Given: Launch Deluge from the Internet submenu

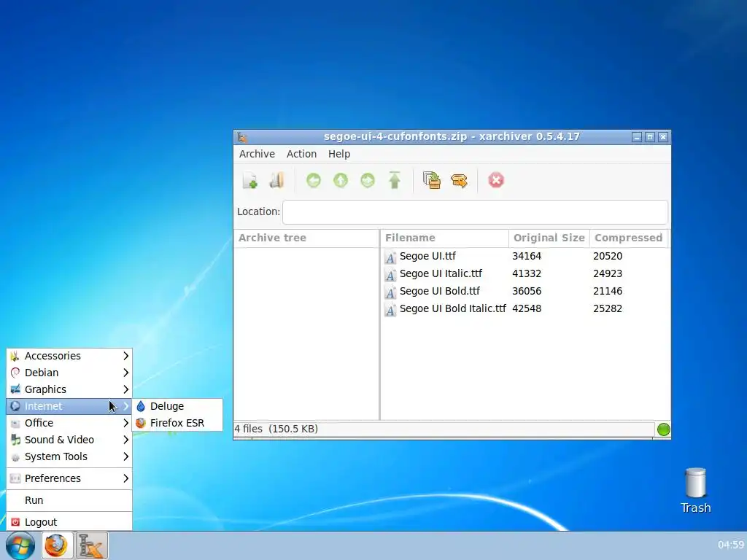Looking at the screenshot, I should coord(177,406).
